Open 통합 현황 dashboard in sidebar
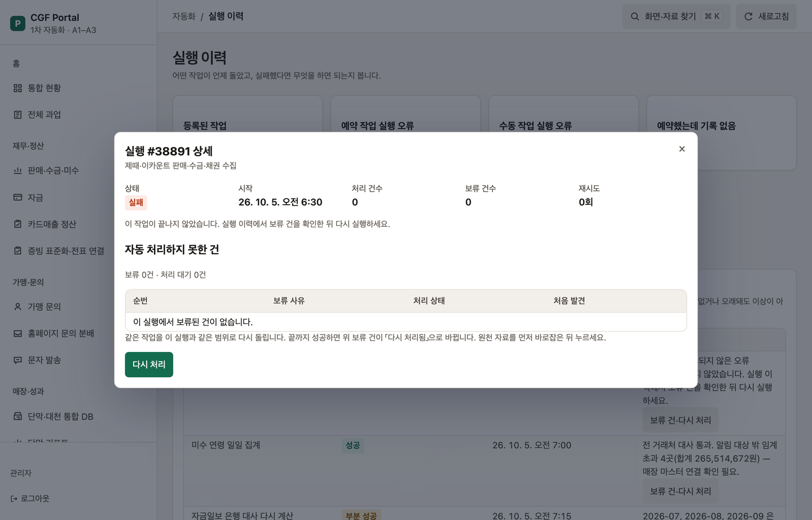The width and height of the screenshot is (812, 520). tap(78, 88)
